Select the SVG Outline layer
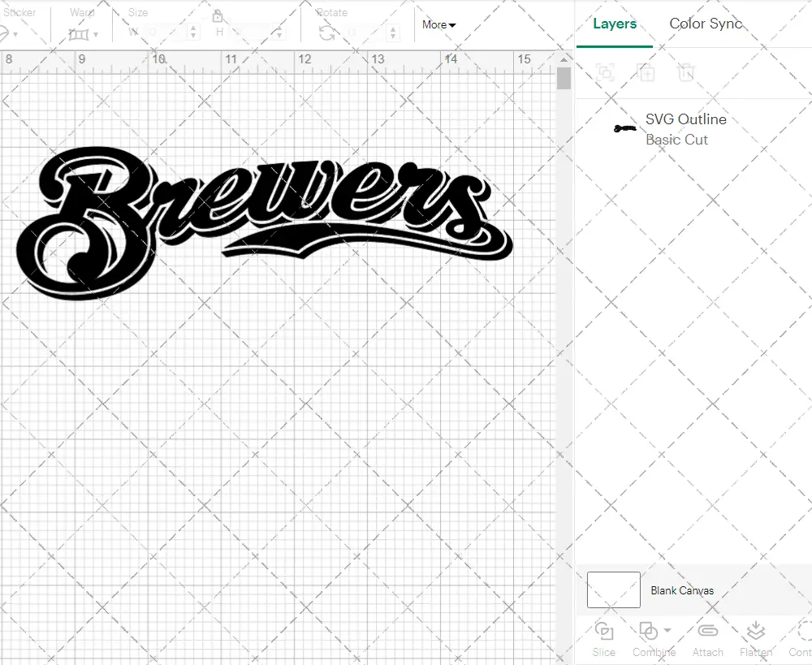This screenshot has height=665, width=812. click(x=685, y=119)
